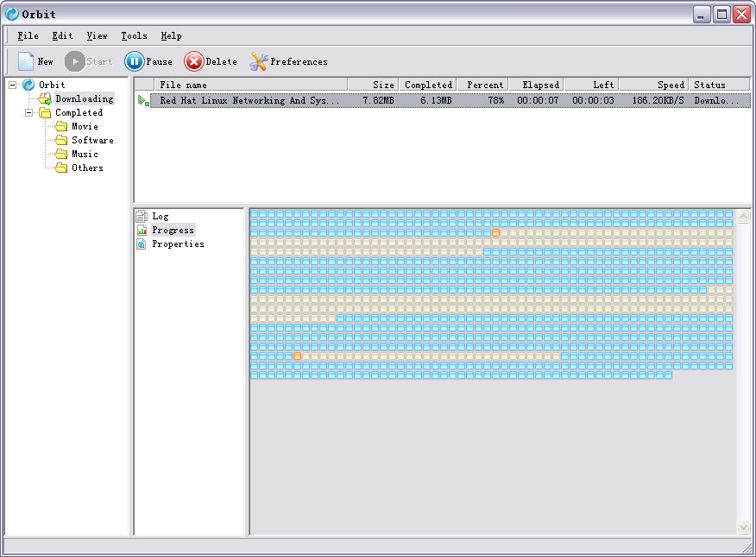Click the Orbit root globe icon in tree
Image resolution: width=756 pixels, height=557 pixels.
[28, 85]
